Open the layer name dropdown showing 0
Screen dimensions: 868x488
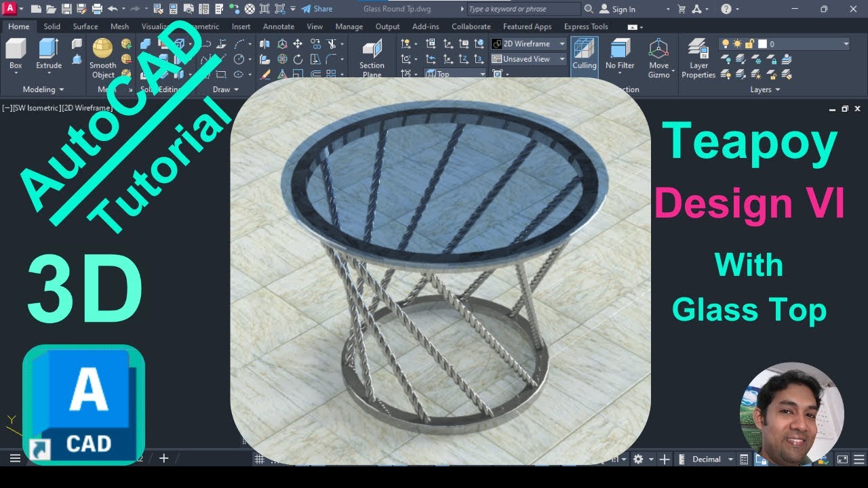click(x=783, y=44)
